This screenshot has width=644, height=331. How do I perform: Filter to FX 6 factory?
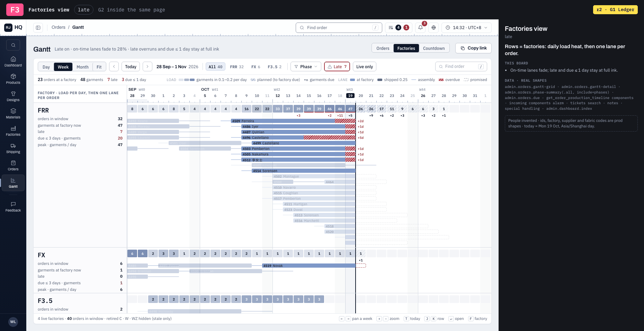[256, 67]
